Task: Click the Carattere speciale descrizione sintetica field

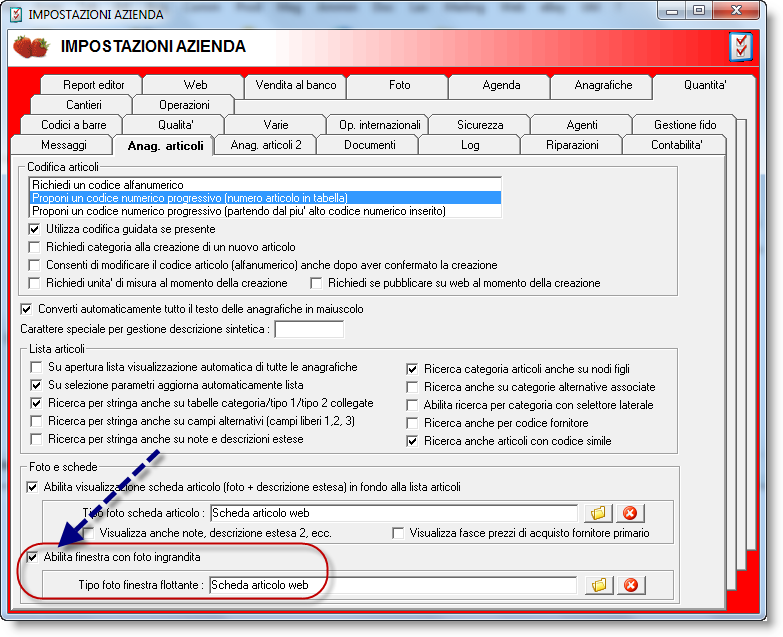Action: [309, 329]
